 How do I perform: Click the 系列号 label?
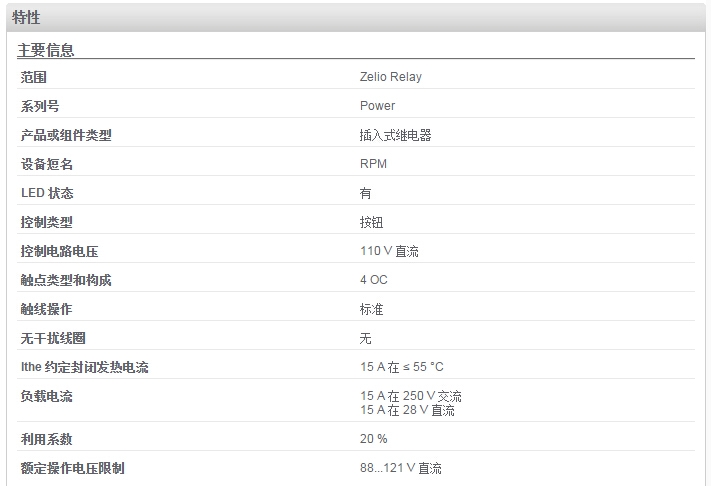pos(40,106)
